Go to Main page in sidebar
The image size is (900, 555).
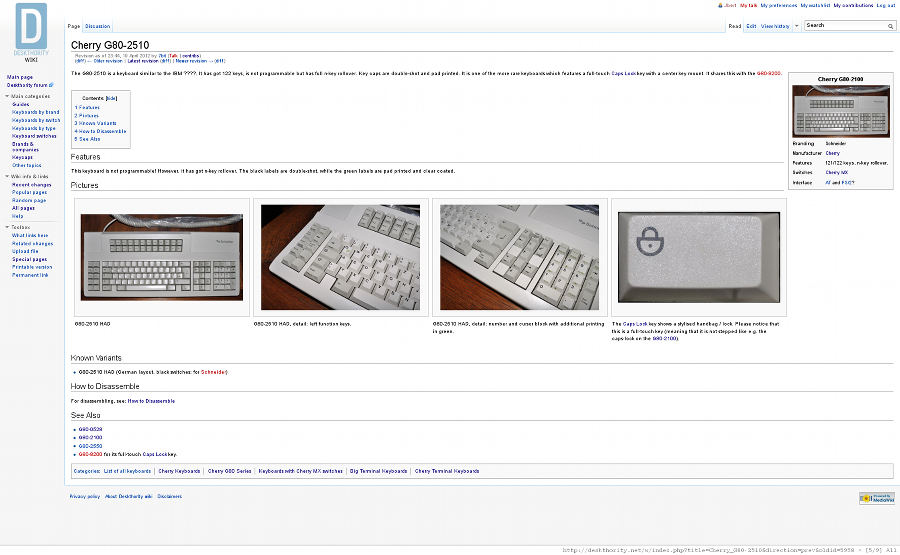(x=20, y=77)
